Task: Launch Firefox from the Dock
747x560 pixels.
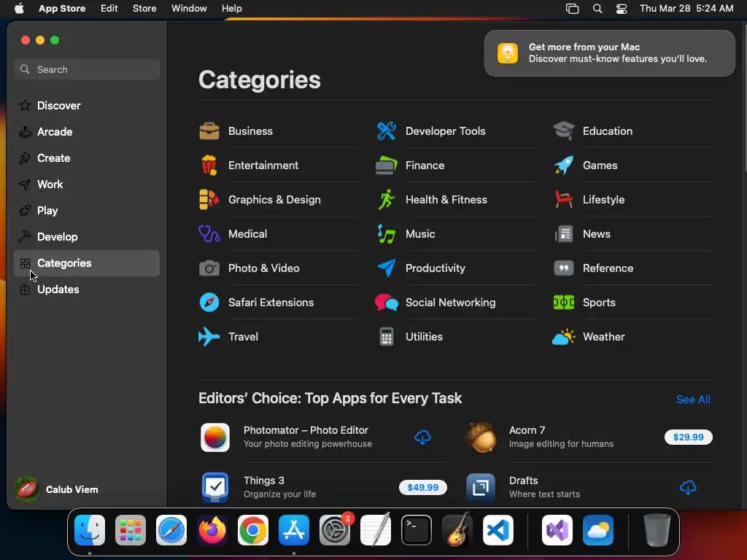Action: (x=212, y=530)
